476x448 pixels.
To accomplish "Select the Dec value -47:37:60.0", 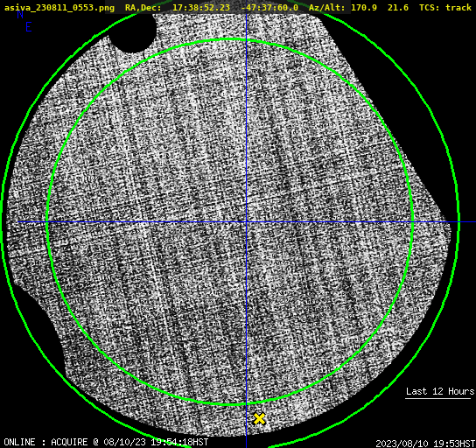I will pyautogui.click(x=269, y=7).
